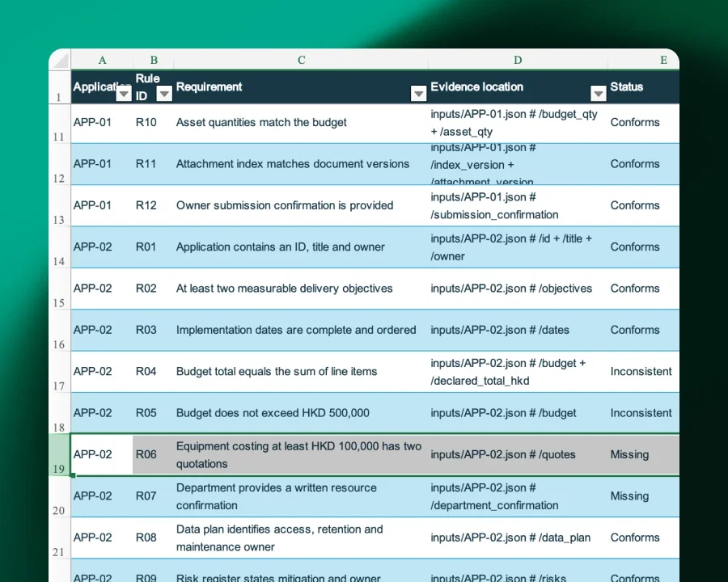Select row 14 via its row number
Screen dimensions: 728x582
pos(59,248)
